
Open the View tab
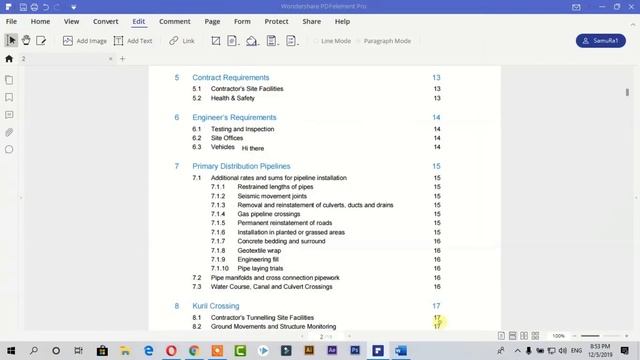tap(71, 22)
